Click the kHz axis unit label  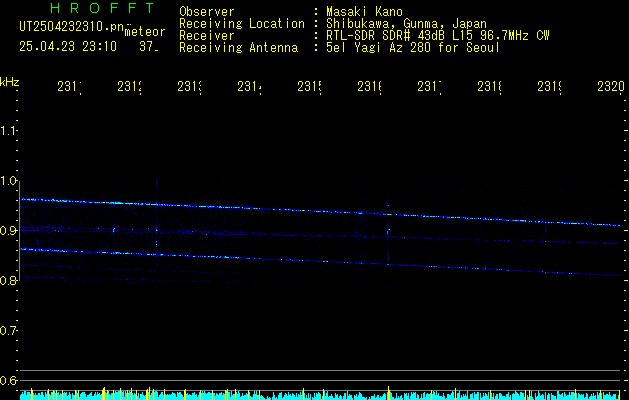(10, 82)
